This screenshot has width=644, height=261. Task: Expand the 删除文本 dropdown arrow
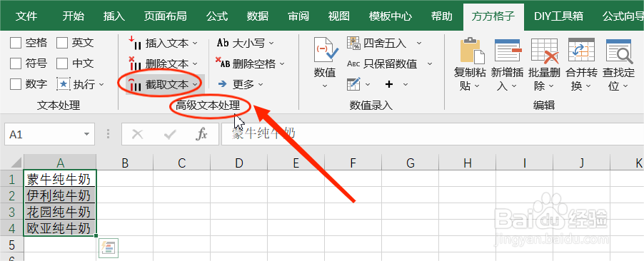click(195, 64)
